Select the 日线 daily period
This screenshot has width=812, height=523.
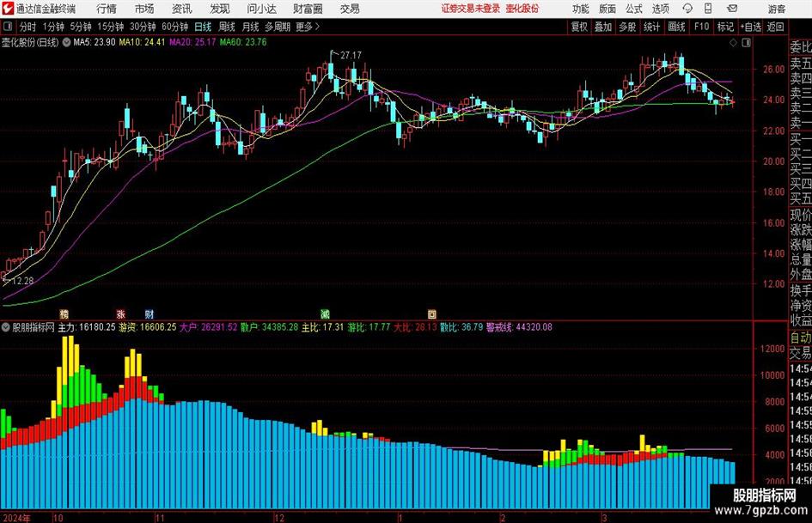pyautogui.click(x=203, y=27)
